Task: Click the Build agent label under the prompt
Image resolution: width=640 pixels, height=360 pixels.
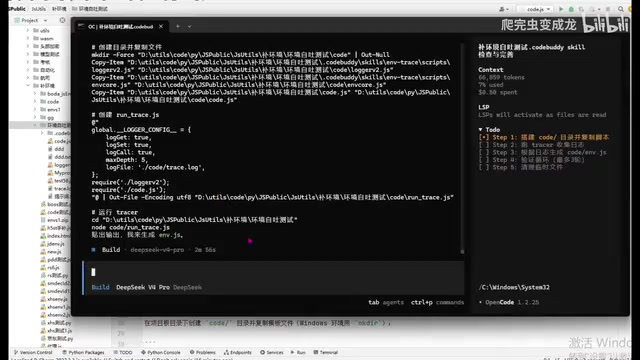Action: [100, 287]
